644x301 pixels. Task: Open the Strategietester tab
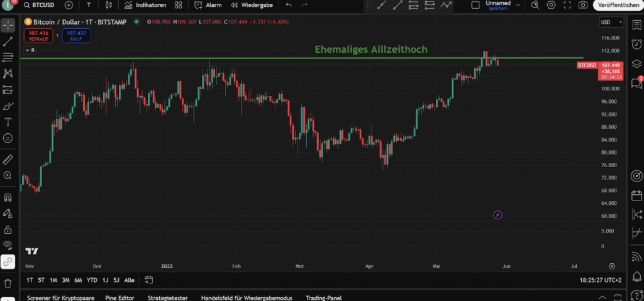[167, 298]
